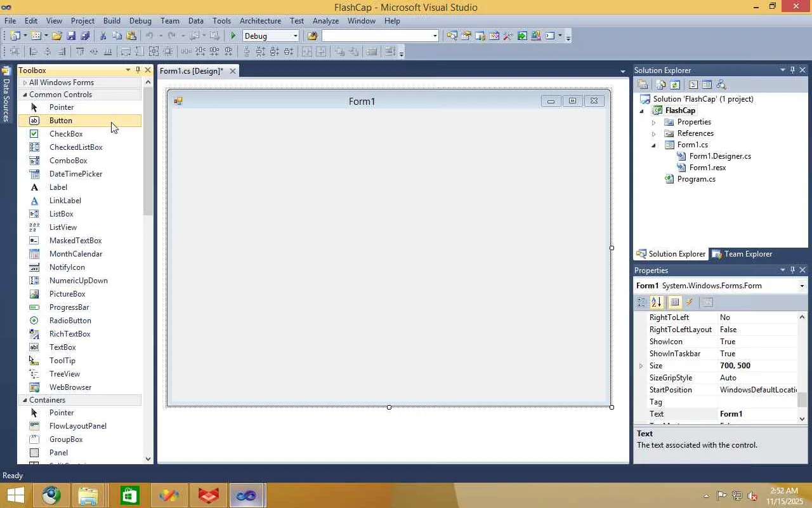The height and width of the screenshot is (508, 812).
Task: Click the Find in Files icon
Action: point(312,36)
